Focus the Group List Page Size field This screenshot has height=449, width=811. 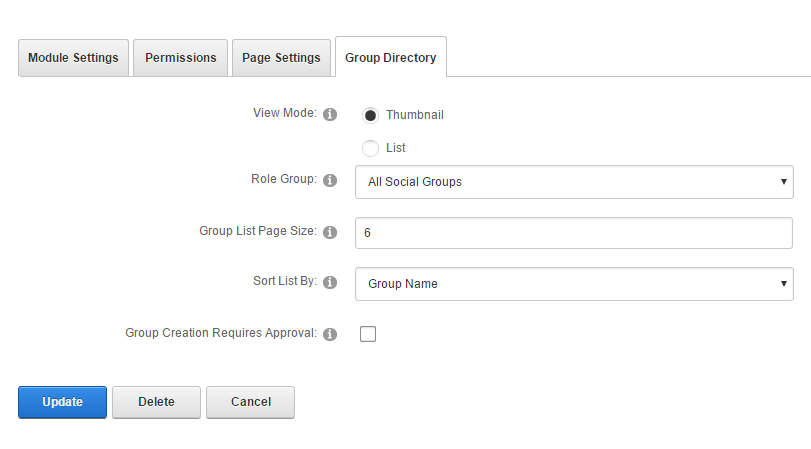(x=574, y=233)
